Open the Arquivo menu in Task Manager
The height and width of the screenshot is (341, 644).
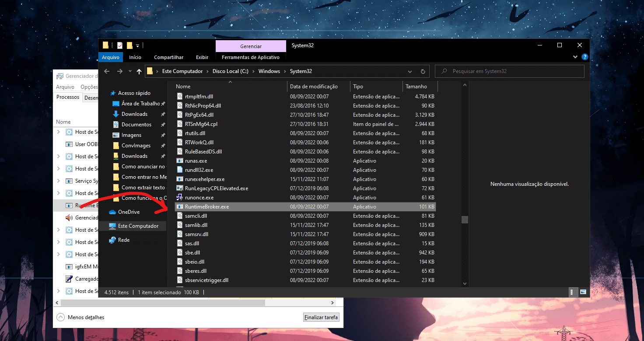click(x=65, y=87)
